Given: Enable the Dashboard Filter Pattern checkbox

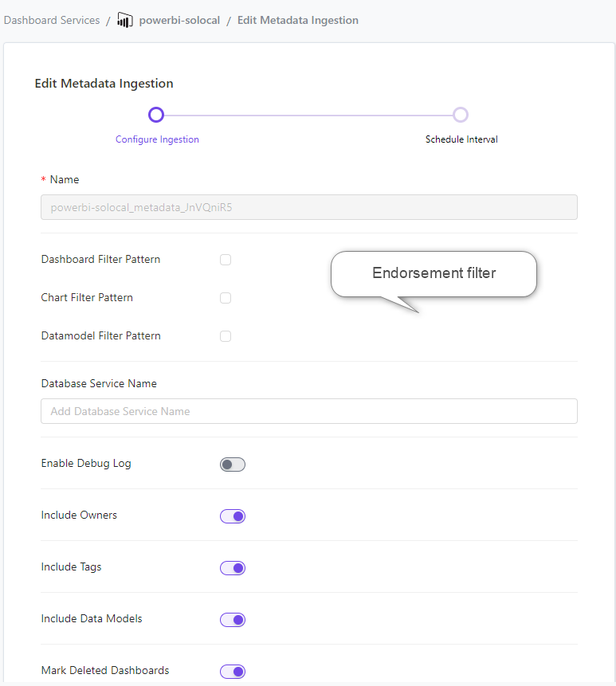Looking at the screenshot, I should [226, 260].
